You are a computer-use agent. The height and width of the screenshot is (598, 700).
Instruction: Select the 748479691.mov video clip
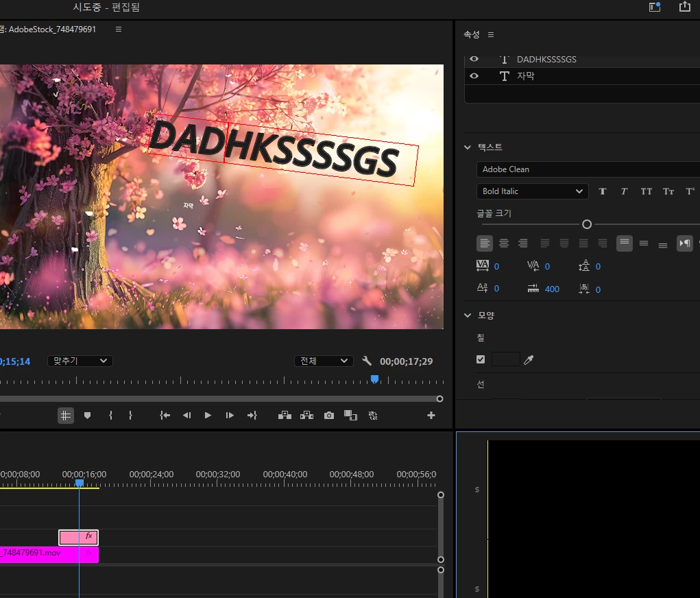point(49,554)
